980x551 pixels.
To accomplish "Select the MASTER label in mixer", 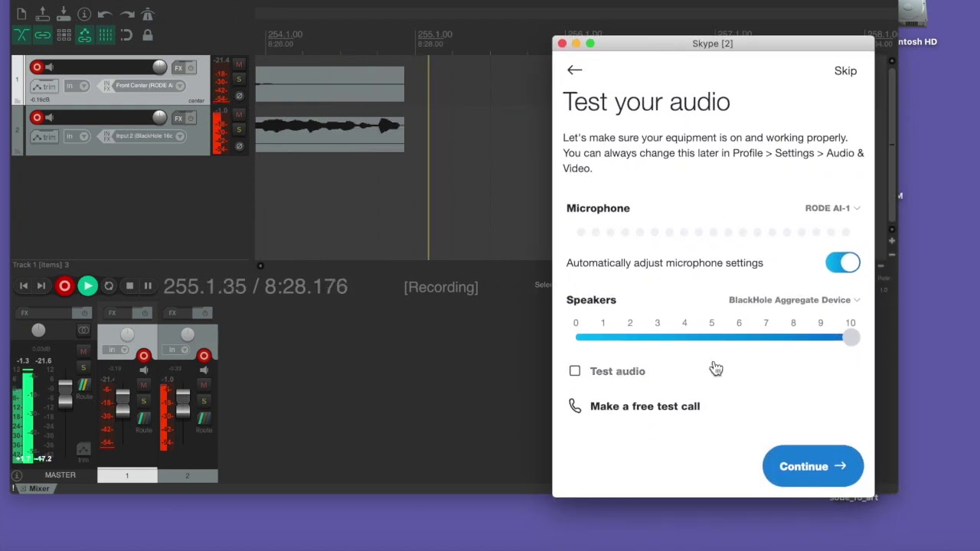I will [x=60, y=475].
